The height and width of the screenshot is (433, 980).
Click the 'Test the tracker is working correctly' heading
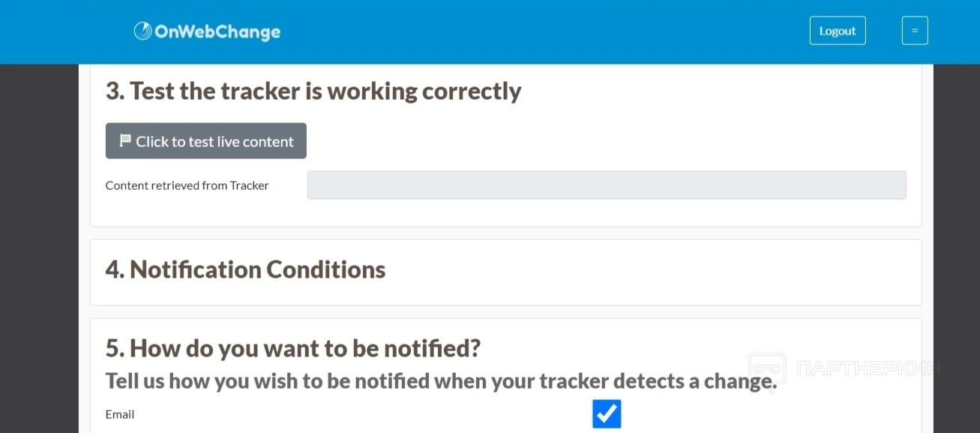pyautogui.click(x=313, y=91)
